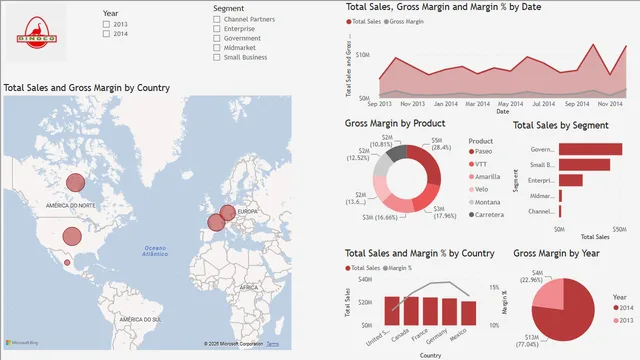Image resolution: width=640 pixels, height=360 pixels.
Task: Select the Germany bubble on the map
Action: pyautogui.click(x=228, y=213)
